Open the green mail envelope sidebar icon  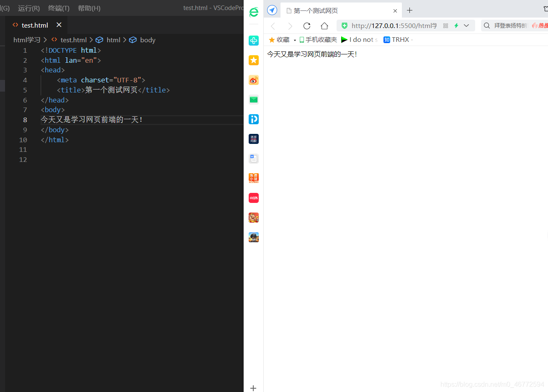[x=253, y=100]
